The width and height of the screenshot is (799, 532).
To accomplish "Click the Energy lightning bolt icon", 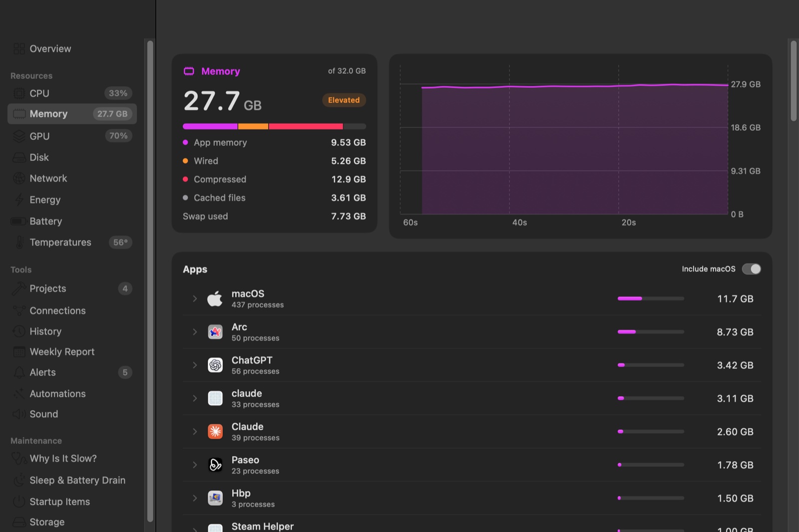I will (x=19, y=200).
